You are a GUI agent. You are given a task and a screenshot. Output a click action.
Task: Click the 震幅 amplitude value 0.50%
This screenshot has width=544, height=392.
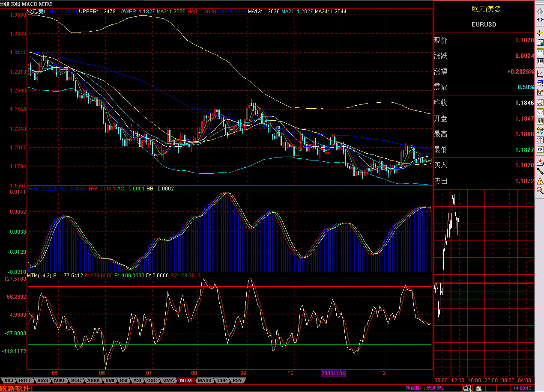[x=526, y=87]
